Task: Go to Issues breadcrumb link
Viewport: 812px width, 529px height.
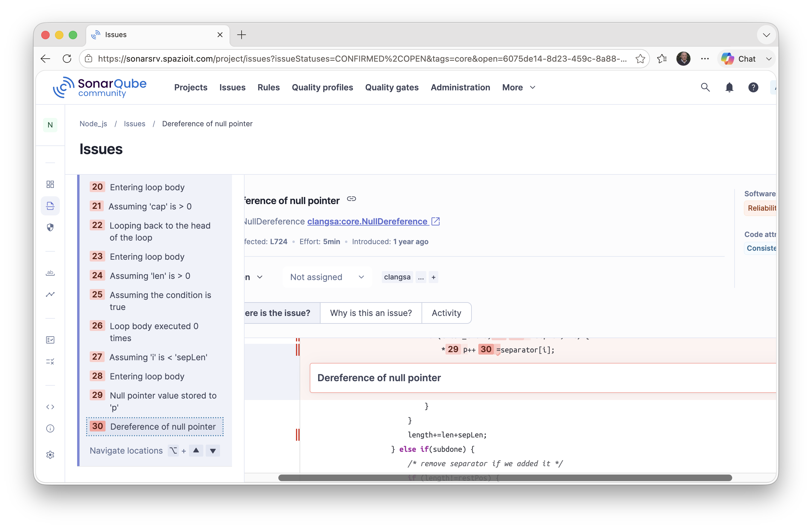Action: click(x=135, y=124)
